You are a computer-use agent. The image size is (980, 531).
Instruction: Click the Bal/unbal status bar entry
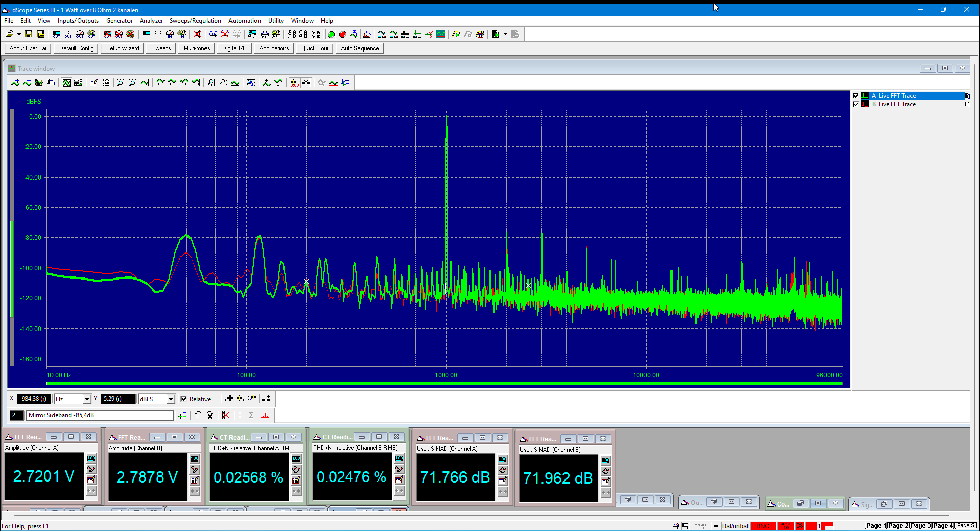735,526
